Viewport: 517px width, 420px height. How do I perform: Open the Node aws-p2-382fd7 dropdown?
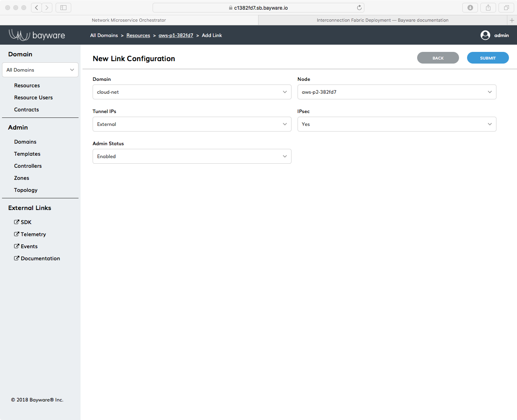[x=397, y=92]
